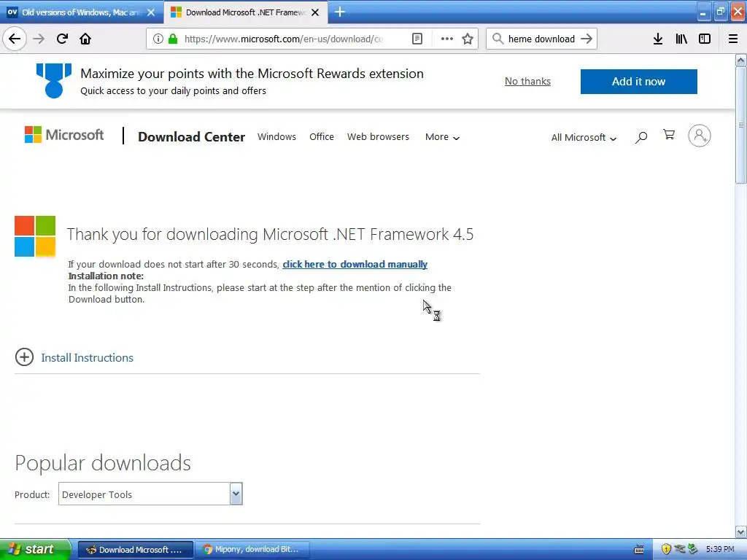
Task: Open the downloads panel arrow icon
Action: [x=658, y=39]
